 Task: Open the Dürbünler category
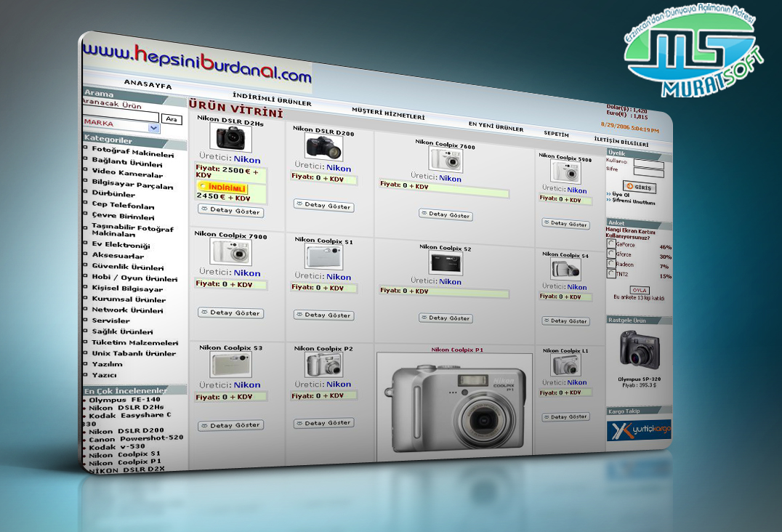point(113,193)
